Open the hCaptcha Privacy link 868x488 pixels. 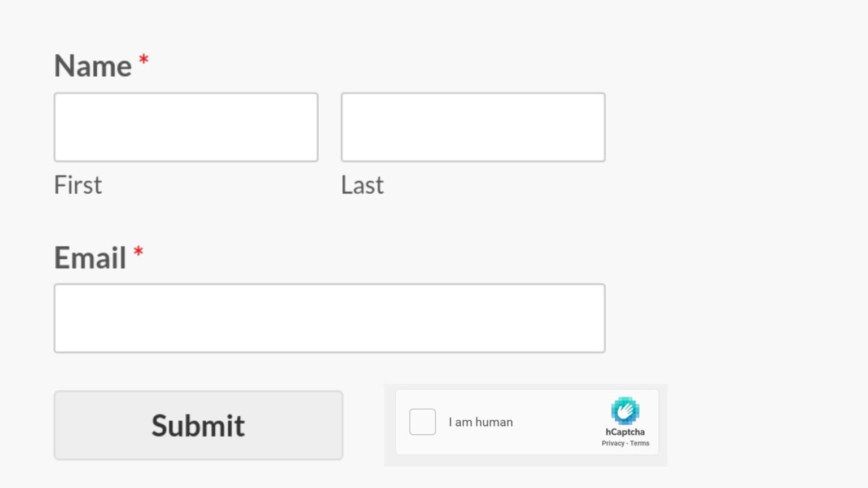[x=613, y=443]
